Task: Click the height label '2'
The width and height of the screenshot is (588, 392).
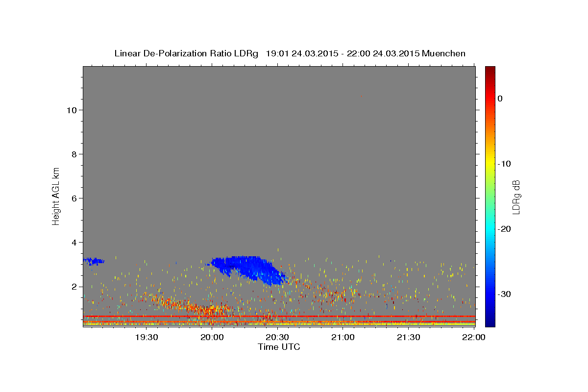Action: click(73, 286)
